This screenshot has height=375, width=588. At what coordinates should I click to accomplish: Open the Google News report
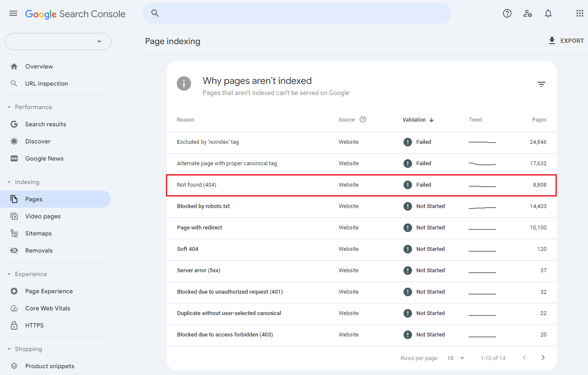click(44, 158)
